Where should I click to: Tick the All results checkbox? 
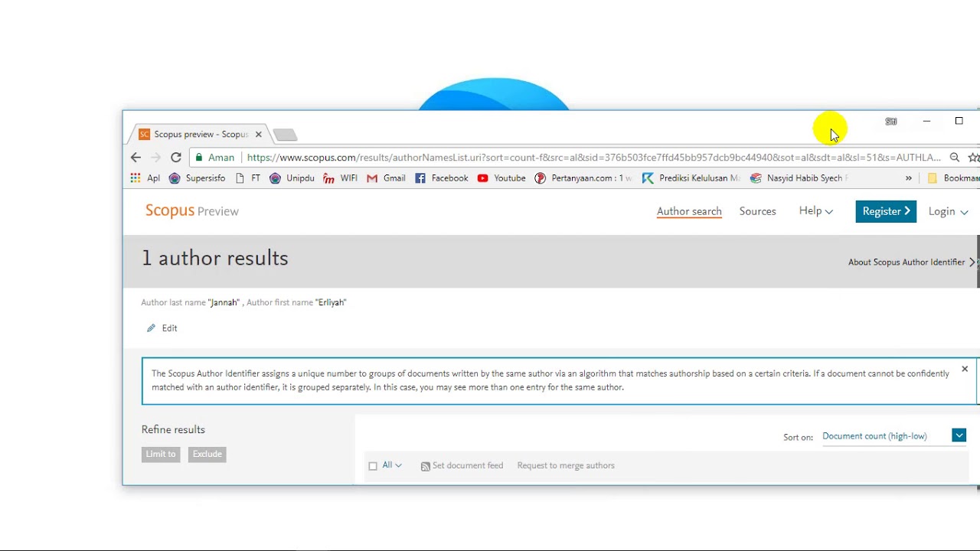(373, 466)
